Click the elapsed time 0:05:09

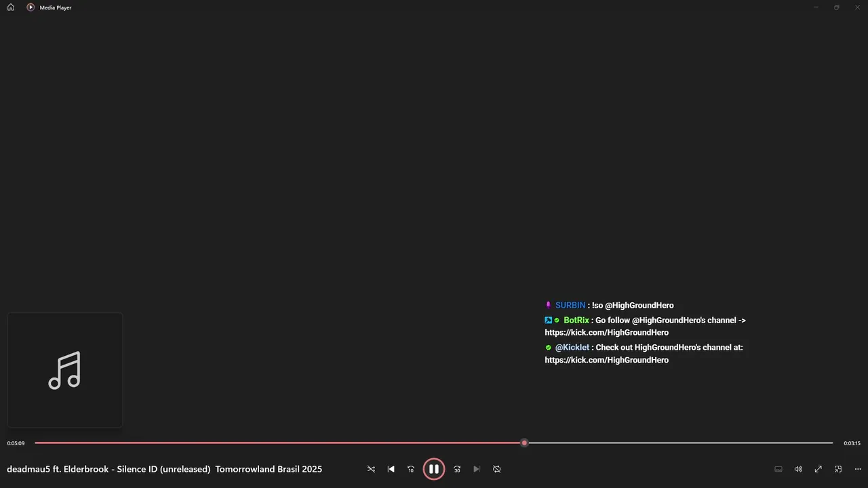click(x=16, y=443)
